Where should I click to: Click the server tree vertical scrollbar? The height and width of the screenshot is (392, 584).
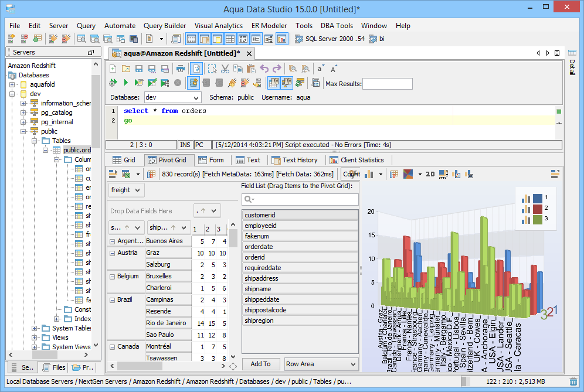click(x=96, y=112)
